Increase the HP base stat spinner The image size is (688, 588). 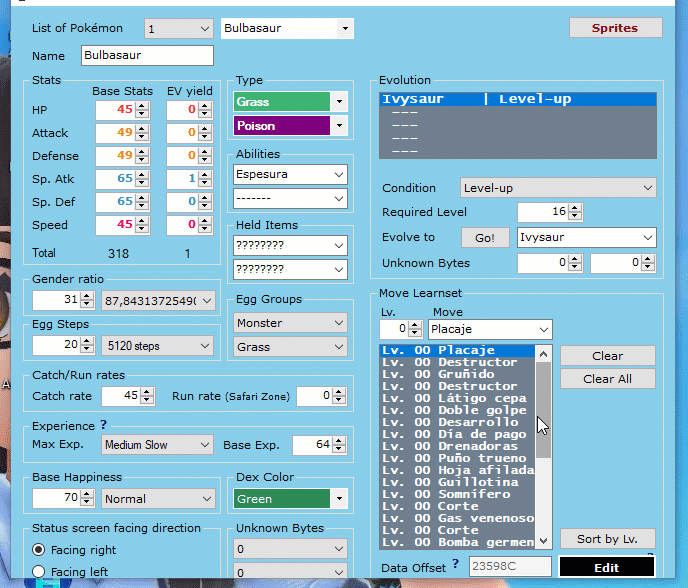142,105
